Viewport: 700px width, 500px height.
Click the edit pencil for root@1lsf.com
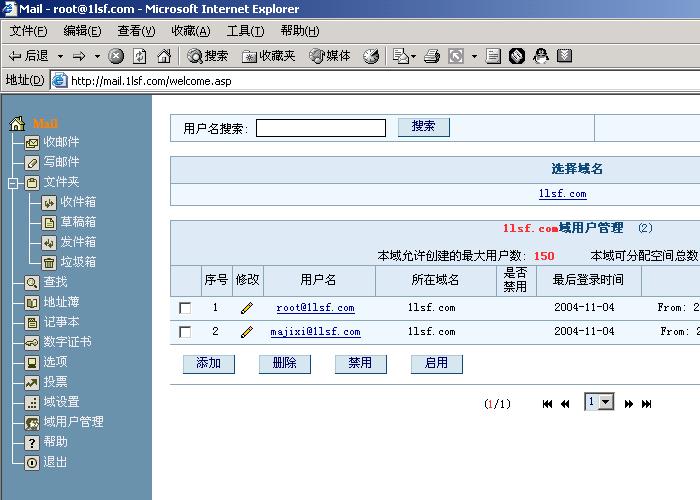(247, 308)
